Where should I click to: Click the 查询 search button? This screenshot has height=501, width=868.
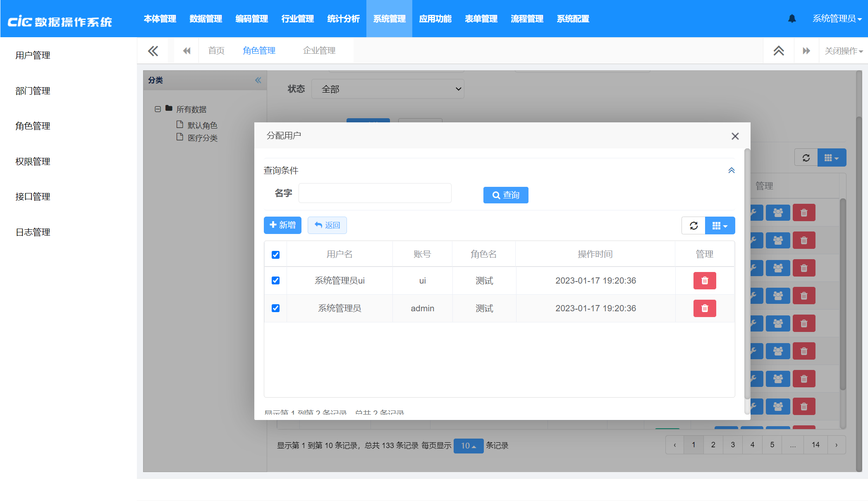tap(505, 195)
